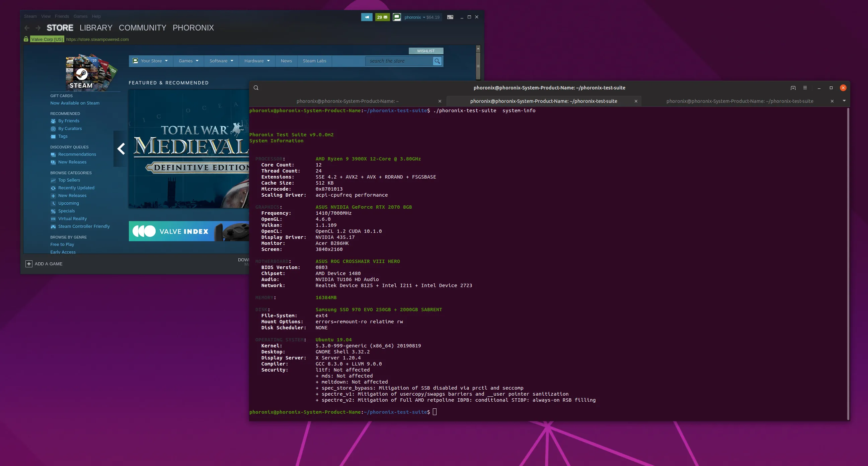This screenshot has height=466, width=868.
Task: Click the Add a Game plus icon
Action: pyautogui.click(x=29, y=264)
